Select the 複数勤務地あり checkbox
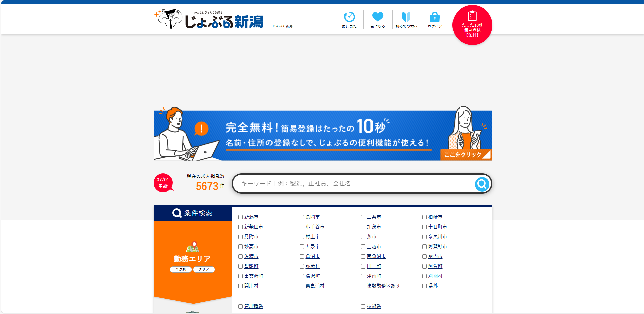 coord(363,286)
